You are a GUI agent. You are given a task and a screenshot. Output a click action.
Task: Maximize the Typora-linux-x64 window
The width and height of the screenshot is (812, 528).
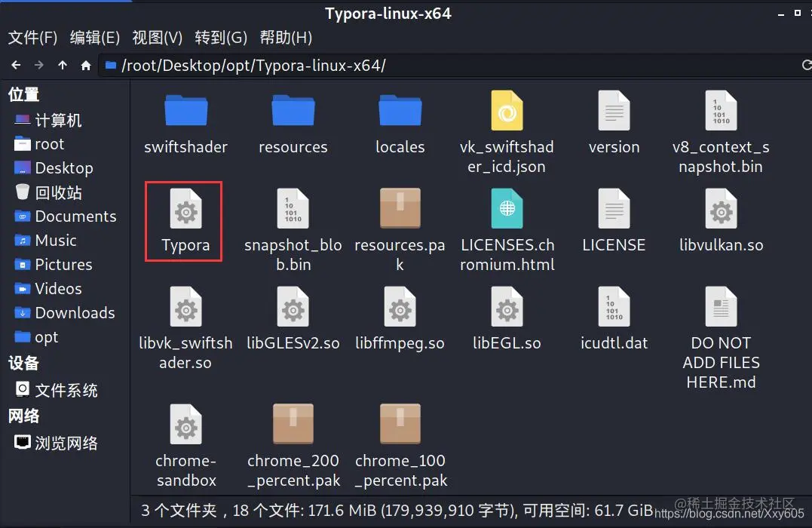[798, 13]
